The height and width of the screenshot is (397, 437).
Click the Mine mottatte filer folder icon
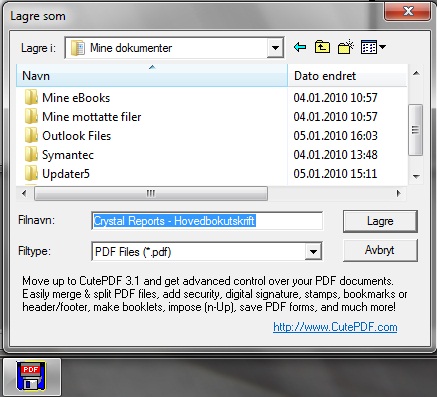click(31, 116)
